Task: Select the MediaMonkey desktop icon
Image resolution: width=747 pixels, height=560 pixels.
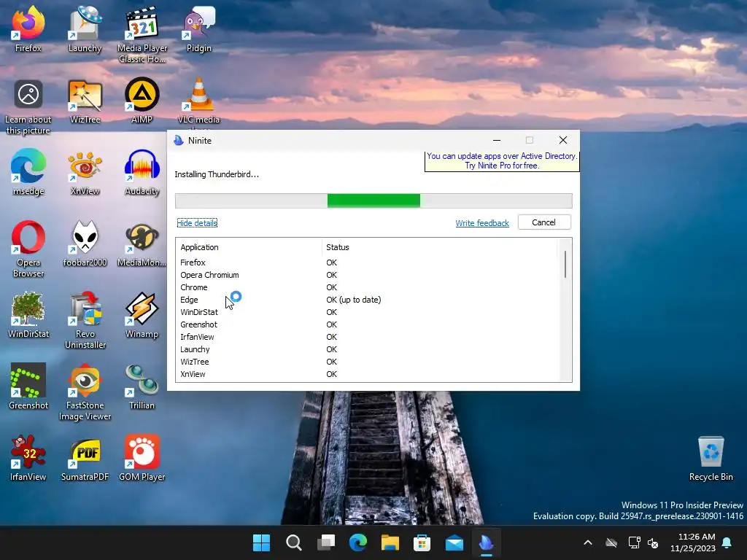Action: tap(142, 244)
